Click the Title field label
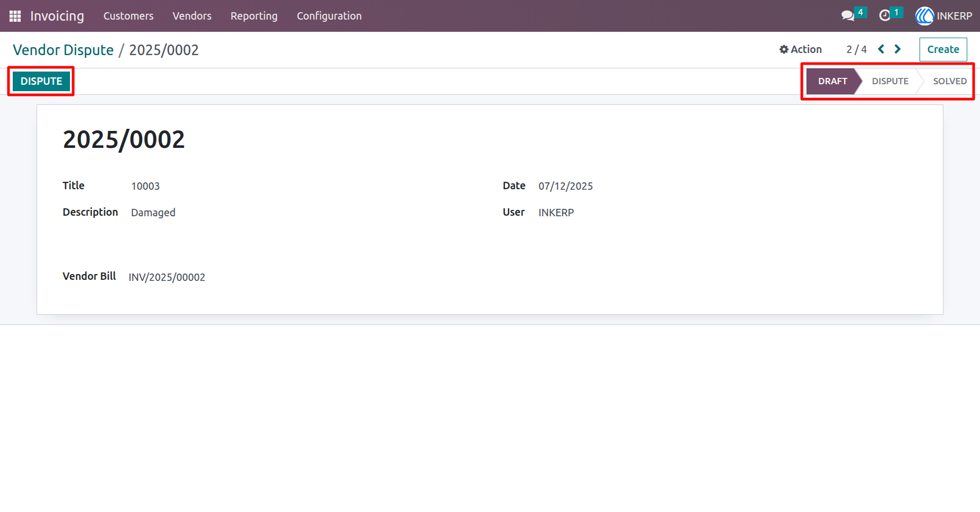The image size is (980, 512). [73, 186]
